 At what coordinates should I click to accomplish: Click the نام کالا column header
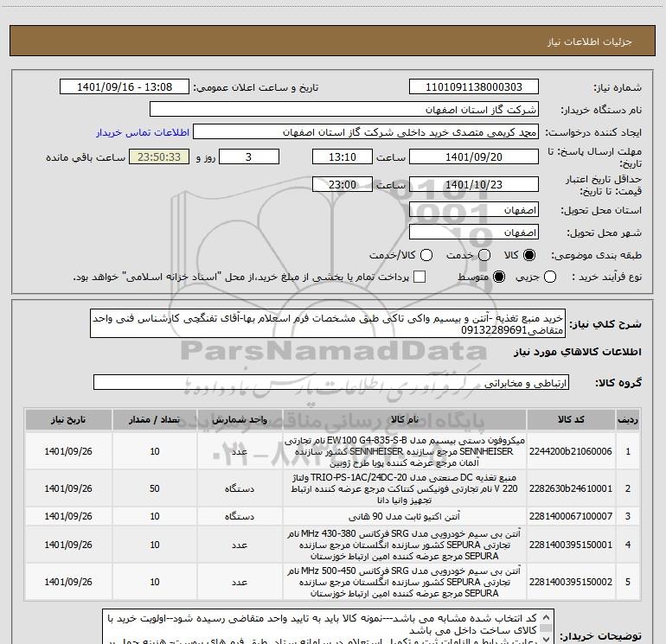pos(405,420)
